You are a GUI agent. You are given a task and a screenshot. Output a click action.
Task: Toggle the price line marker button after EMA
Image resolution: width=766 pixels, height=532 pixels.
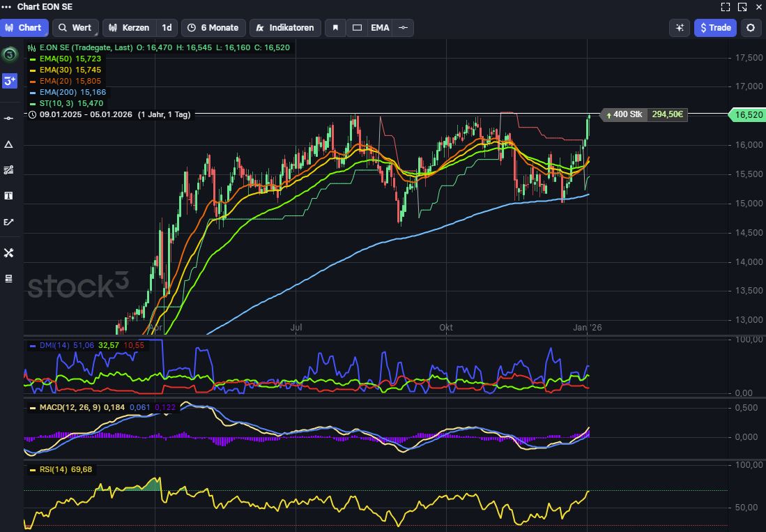(x=403, y=28)
